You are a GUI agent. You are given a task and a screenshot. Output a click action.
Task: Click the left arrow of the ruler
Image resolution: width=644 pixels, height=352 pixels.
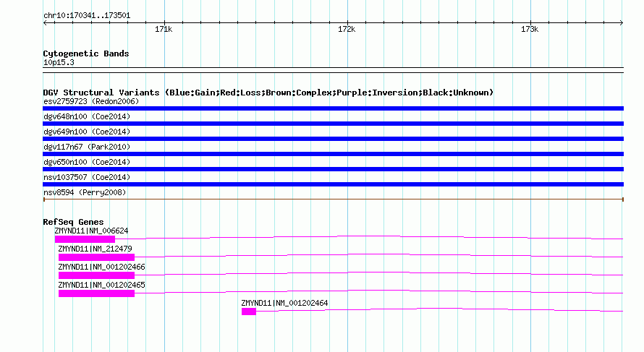click(45, 23)
